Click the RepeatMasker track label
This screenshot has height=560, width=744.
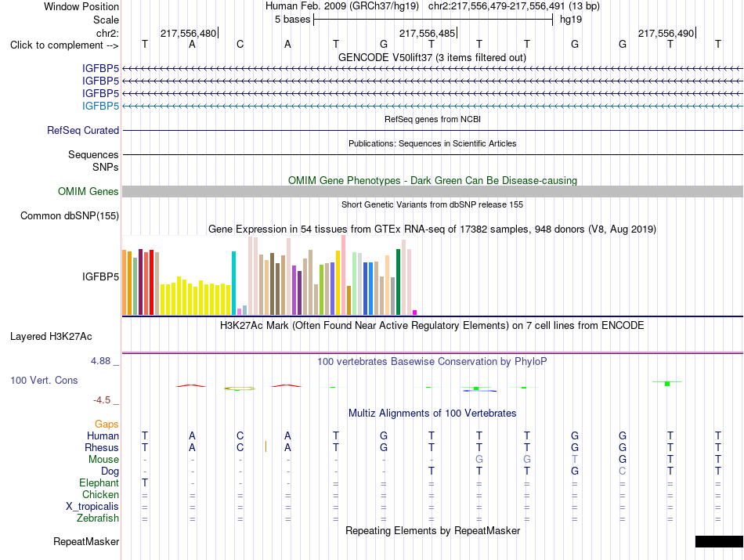pos(86,541)
